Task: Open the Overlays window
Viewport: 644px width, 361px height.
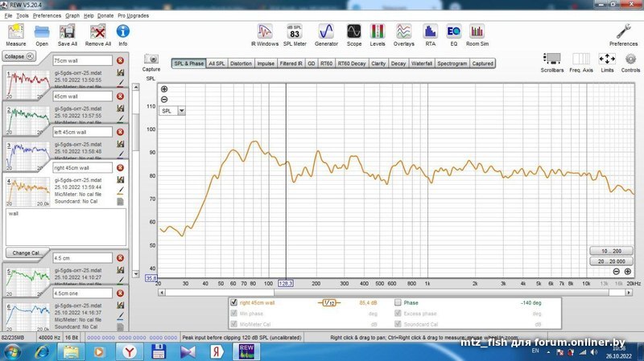Action: [403, 31]
